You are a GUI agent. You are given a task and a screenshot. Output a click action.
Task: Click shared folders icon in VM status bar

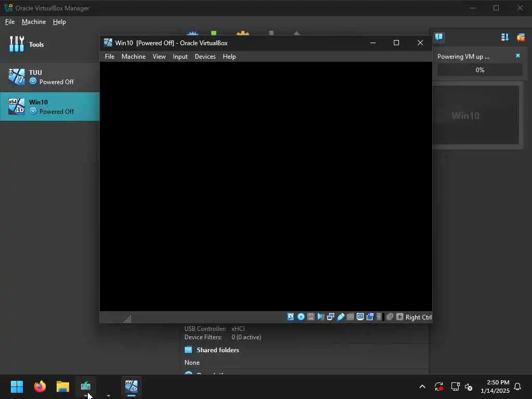351,317
